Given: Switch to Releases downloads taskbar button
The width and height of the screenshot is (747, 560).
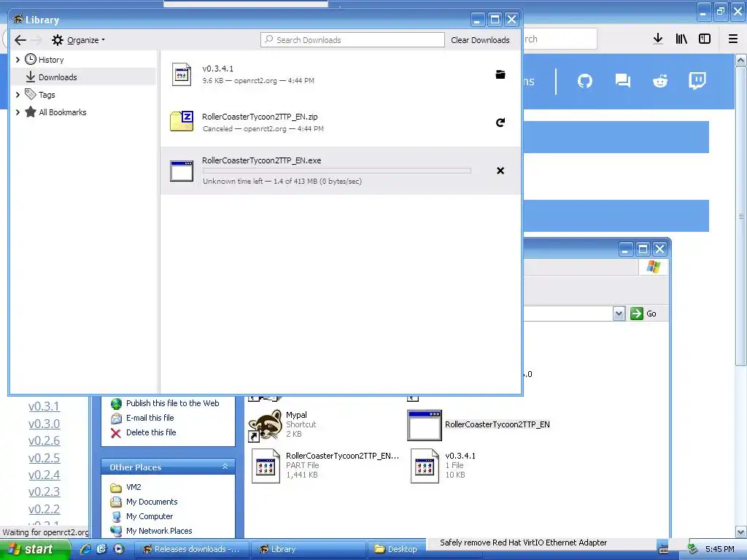Looking at the screenshot, I should click(192, 550).
